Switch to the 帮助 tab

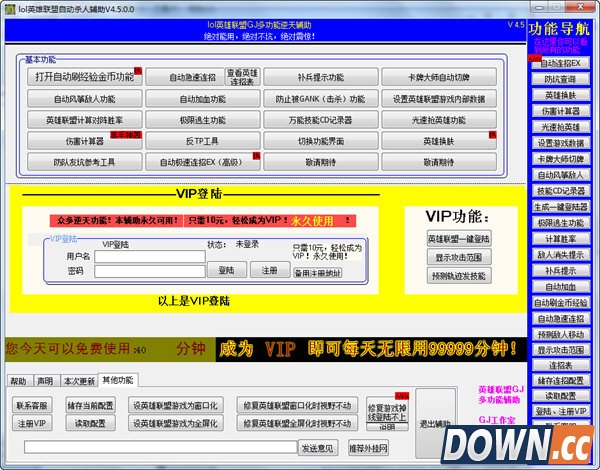click(x=19, y=381)
